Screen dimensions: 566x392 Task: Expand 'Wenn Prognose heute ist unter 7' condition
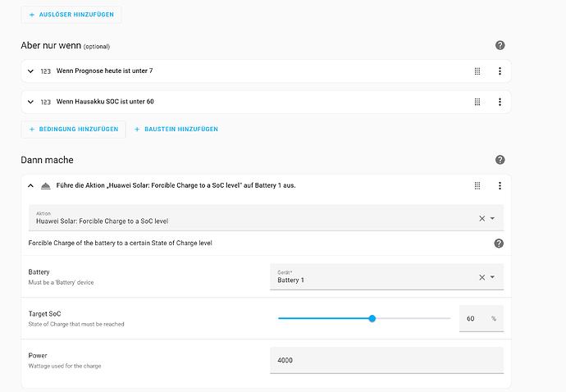click(30, 71)
